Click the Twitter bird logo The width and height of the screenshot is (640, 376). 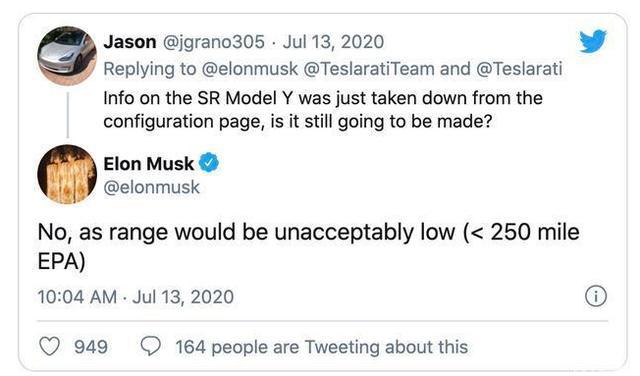tap(593, 41)
